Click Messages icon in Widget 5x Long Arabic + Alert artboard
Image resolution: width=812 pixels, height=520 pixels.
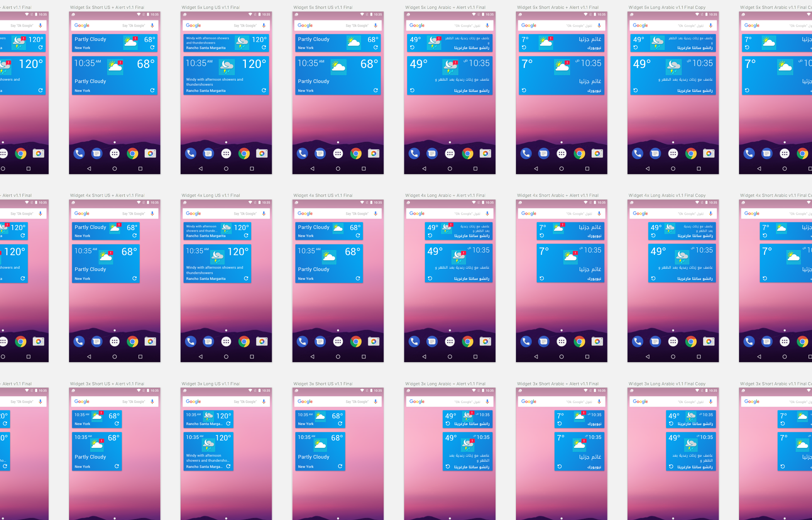pos(432,154)
